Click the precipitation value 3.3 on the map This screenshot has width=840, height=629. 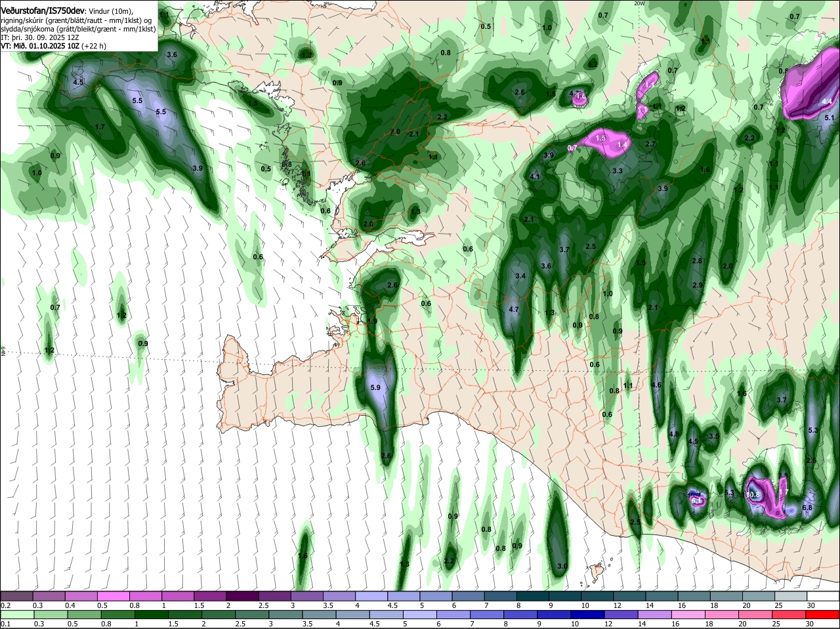pyautogui.click(x=617, y=171)
